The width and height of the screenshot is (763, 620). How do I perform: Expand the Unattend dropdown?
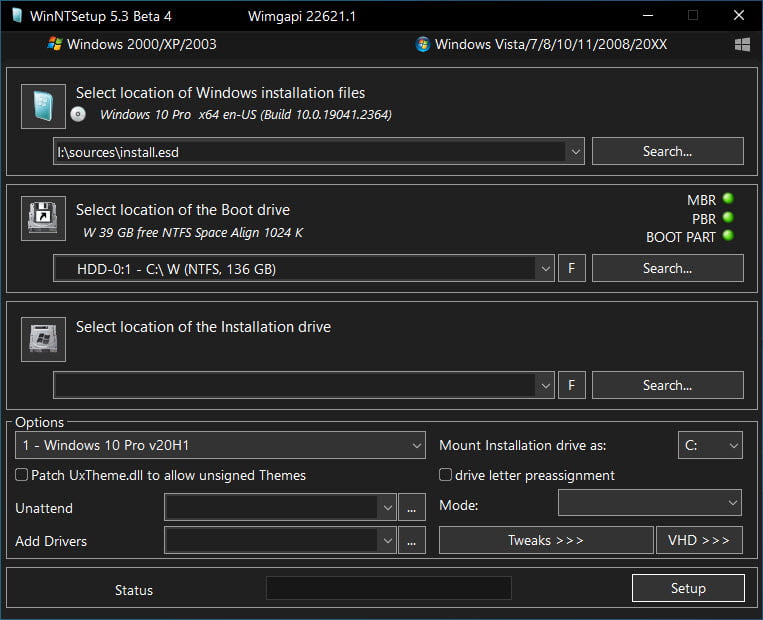pyautogui.click(x=387, y=508)
